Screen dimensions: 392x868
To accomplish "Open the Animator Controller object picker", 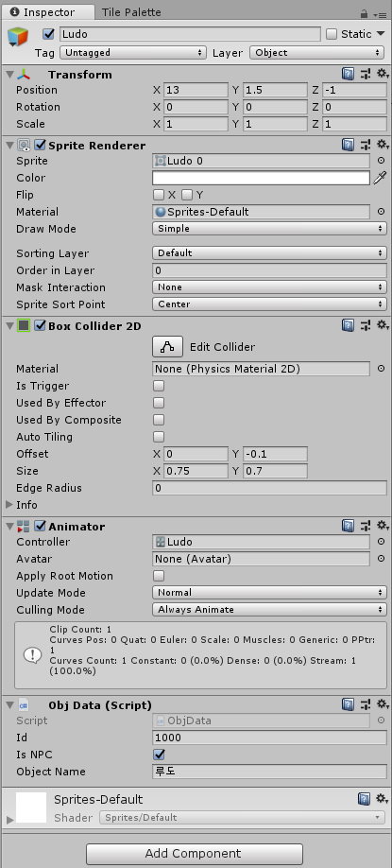I will point(381,542).
